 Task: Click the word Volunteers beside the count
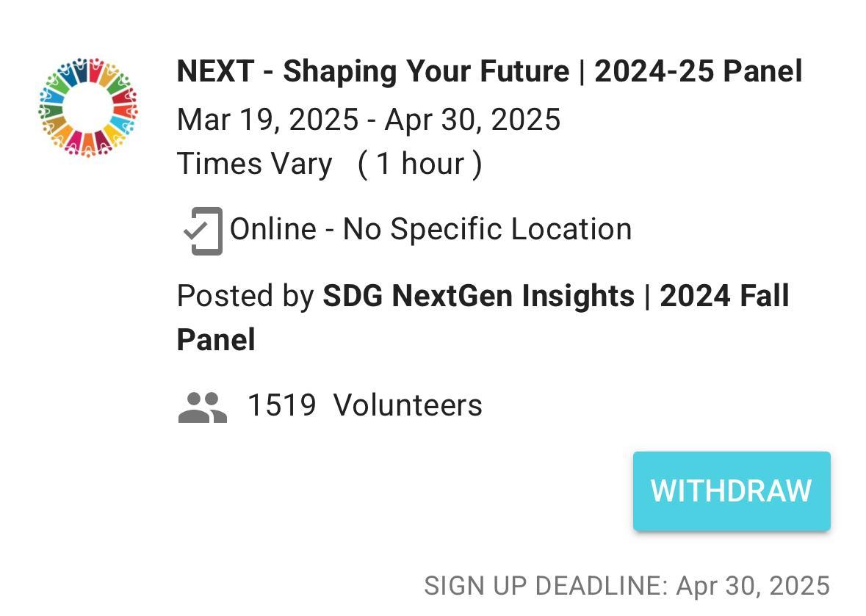tap(408, 405)
